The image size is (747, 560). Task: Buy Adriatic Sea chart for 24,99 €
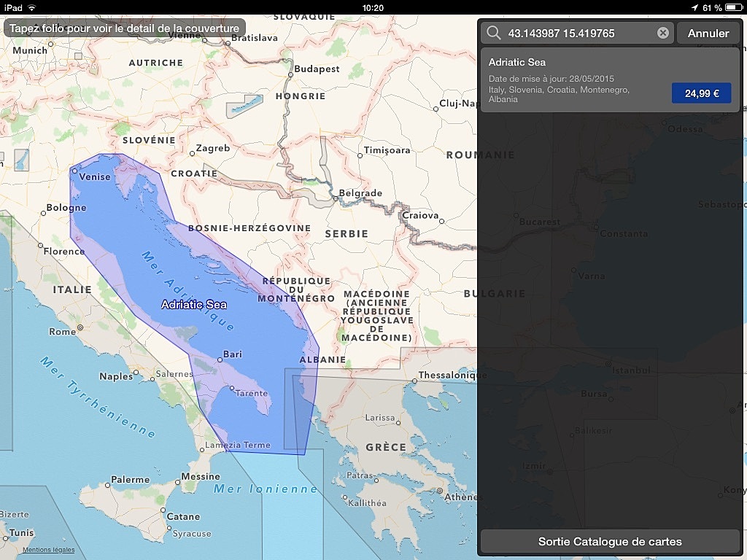point(701,93)
